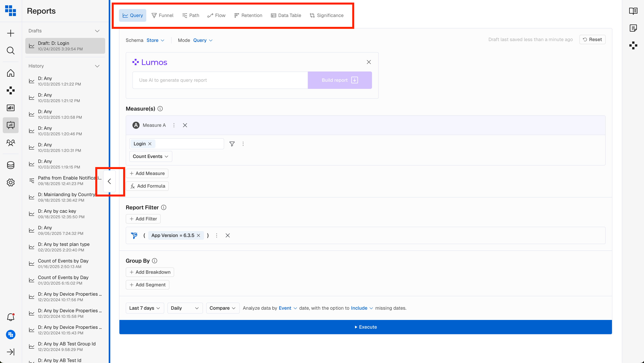Open the Count Events dropdown

click(x=150, y=156)
